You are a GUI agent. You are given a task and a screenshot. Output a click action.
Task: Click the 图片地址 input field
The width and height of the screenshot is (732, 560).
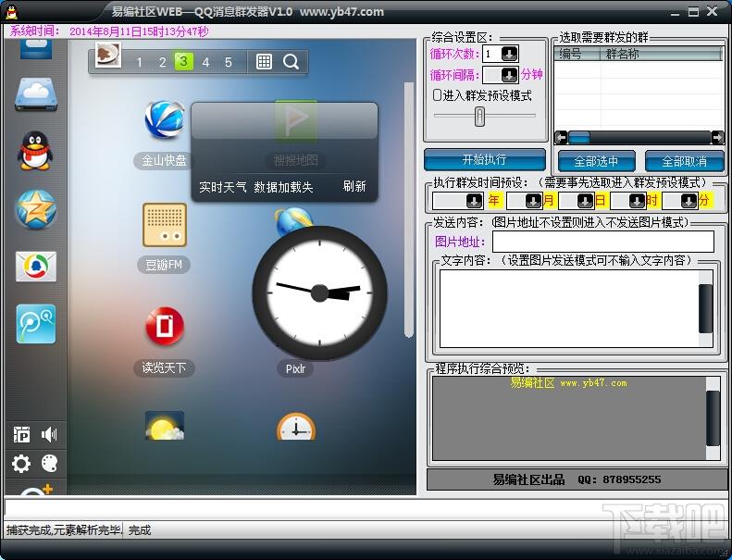click(603, 242)
